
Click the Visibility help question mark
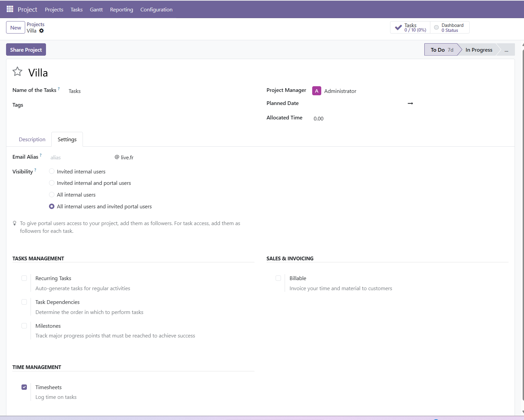35,170
